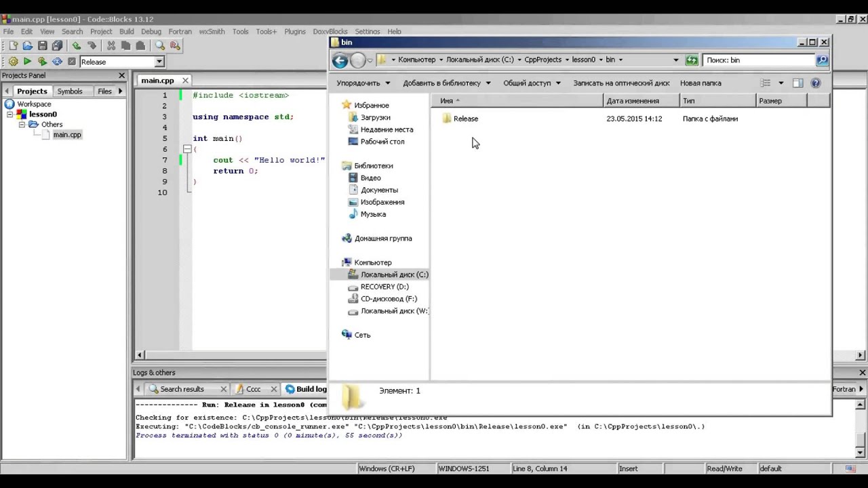This screenshot has width=868, height=488.
Task: Undo the last edit in toolbar
Action: [x=77, y=45]
